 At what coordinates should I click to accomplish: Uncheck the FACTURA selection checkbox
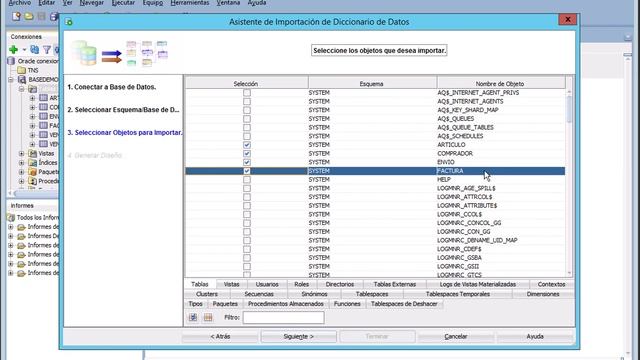click(x=247, y=171)
